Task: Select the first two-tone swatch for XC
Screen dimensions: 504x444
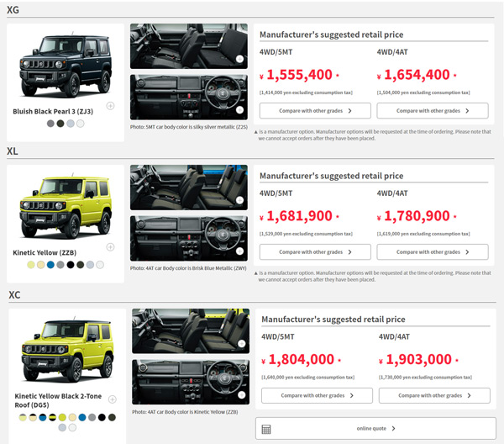Action: [23, 416]
